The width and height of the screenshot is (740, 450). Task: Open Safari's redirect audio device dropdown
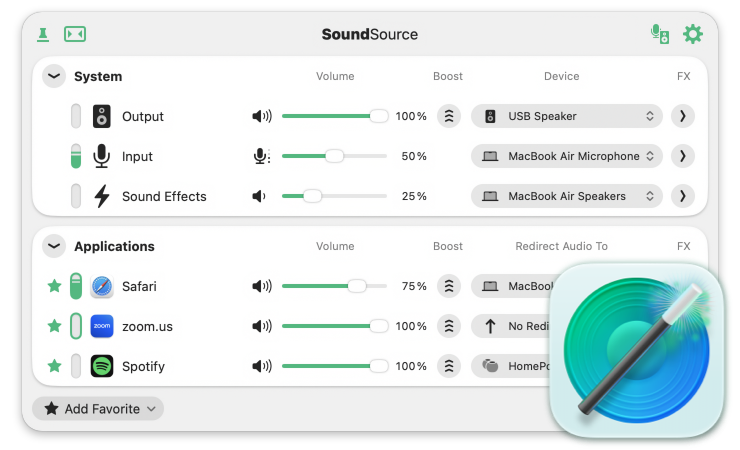coord(512,286)
